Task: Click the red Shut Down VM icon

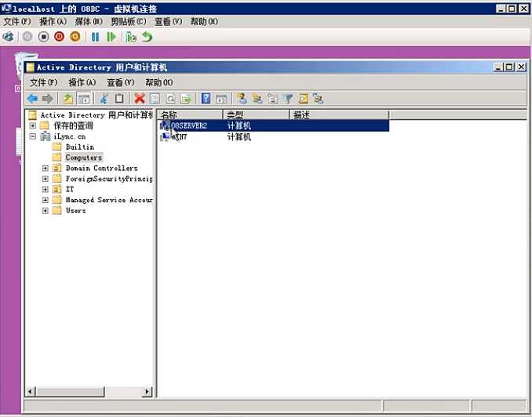Action: pos(60,37)
